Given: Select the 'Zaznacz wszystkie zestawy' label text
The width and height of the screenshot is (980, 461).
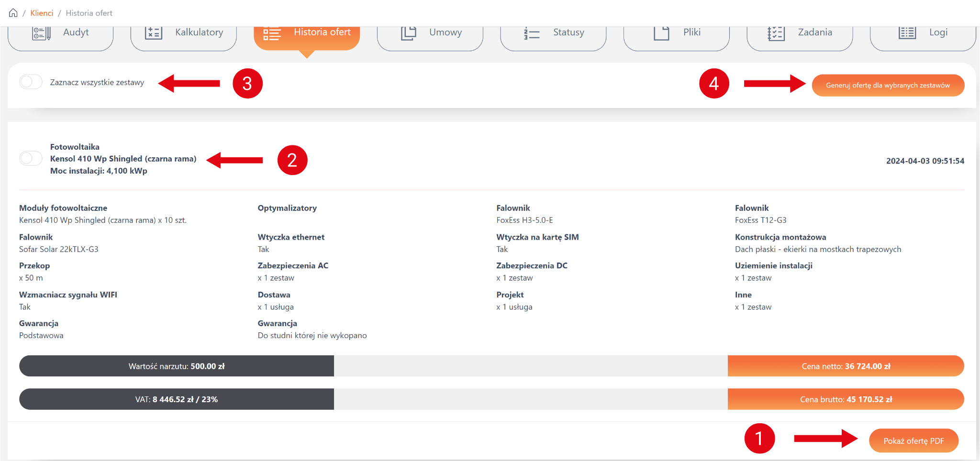Looking at the screenshot, I should (x=97, y=82).
